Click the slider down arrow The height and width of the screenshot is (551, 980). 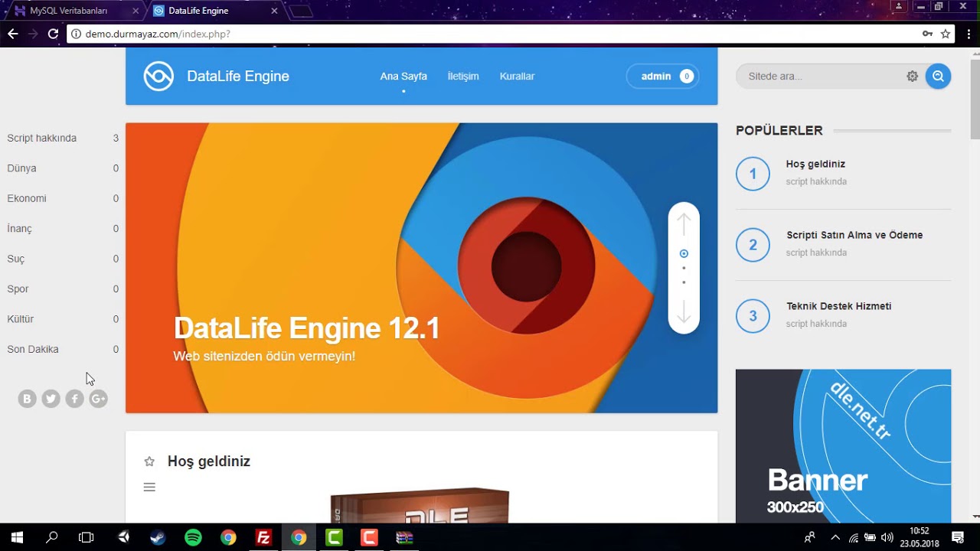[684, 311]
